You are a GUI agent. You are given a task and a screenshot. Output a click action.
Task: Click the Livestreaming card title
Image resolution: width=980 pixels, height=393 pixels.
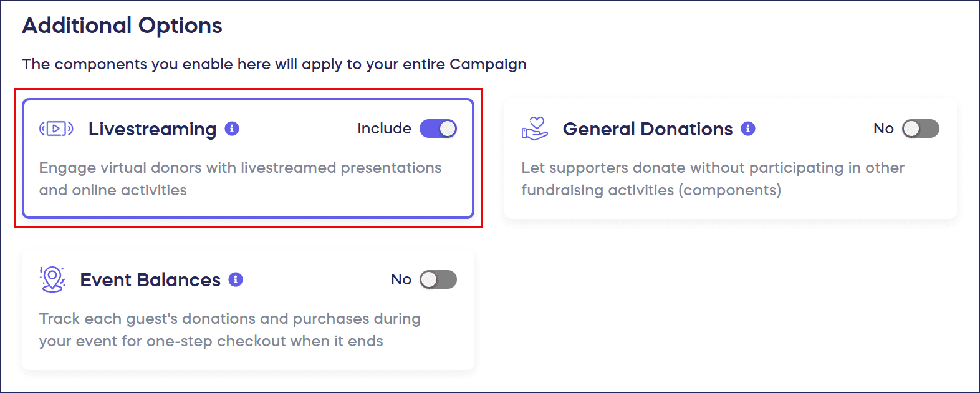pos(152,129)
